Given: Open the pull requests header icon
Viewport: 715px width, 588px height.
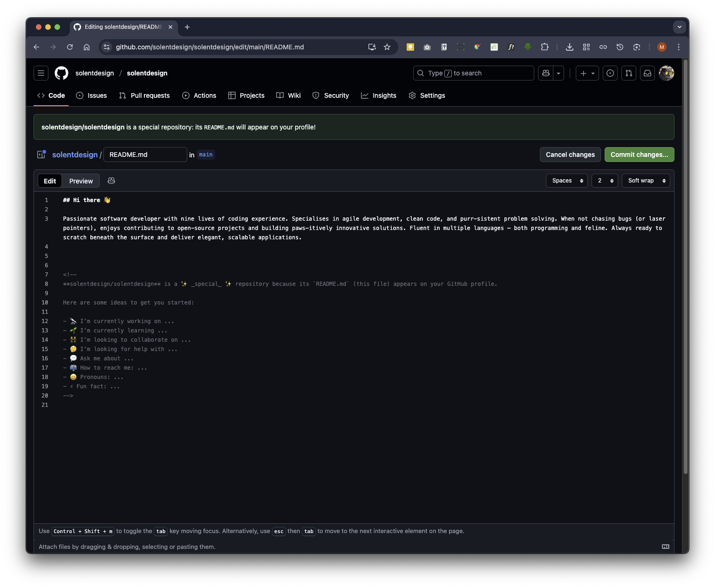Looking at the screenshot, I should [629, 73].
